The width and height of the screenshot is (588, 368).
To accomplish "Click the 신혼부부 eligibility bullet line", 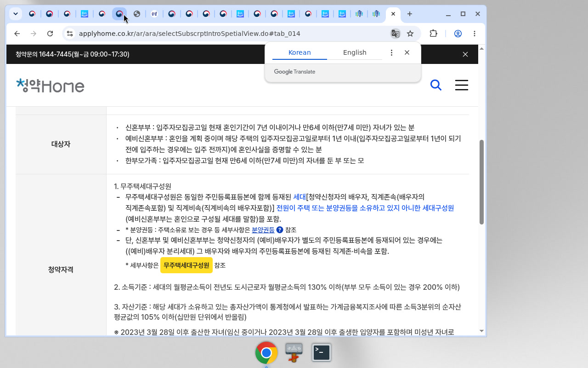I will click(x=270, y=127).
